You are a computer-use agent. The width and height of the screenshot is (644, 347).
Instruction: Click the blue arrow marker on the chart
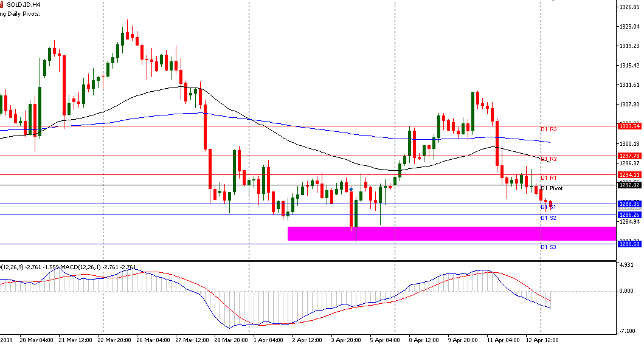tap(351, 190)
